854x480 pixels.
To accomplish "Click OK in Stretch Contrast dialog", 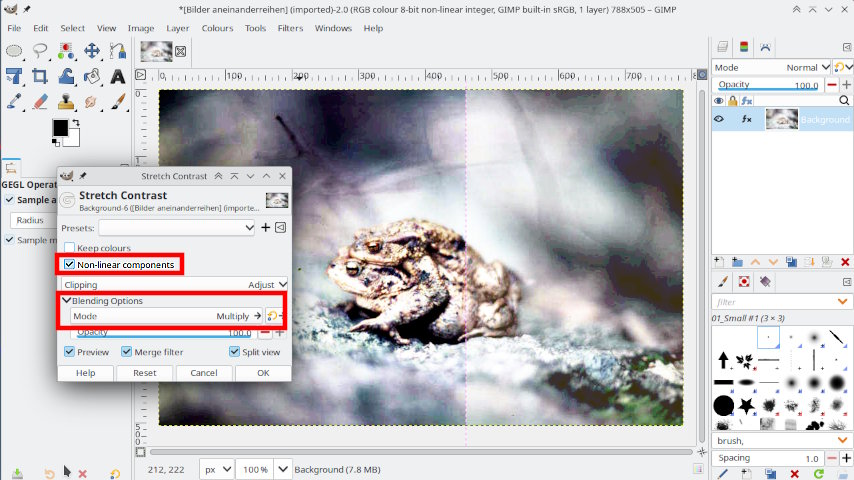I will [x=263, y=373].
